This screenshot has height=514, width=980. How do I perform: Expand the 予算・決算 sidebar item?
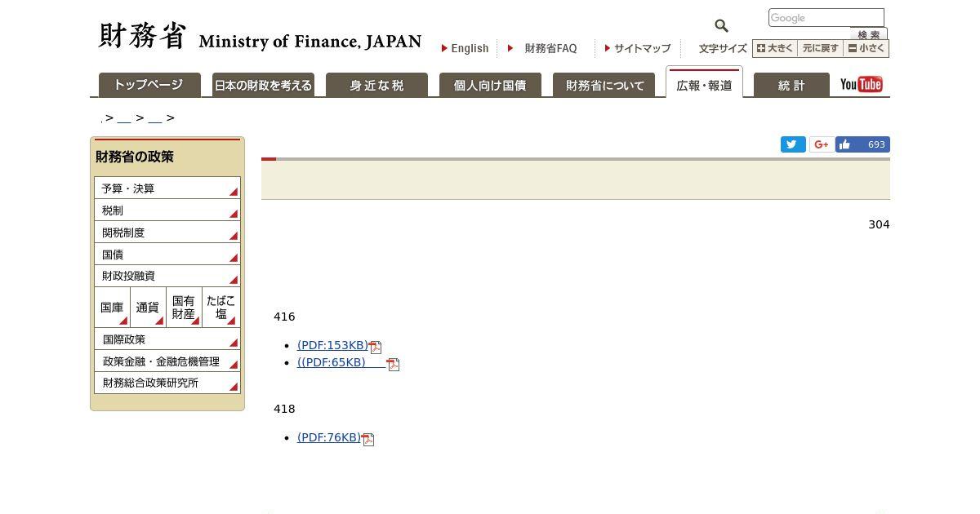click(167, 188)
